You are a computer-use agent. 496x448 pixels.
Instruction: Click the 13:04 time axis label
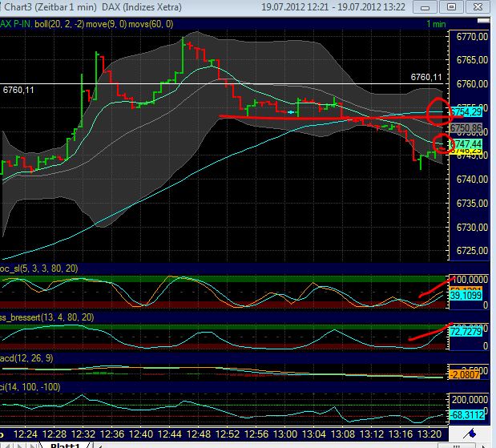point(314,434)
